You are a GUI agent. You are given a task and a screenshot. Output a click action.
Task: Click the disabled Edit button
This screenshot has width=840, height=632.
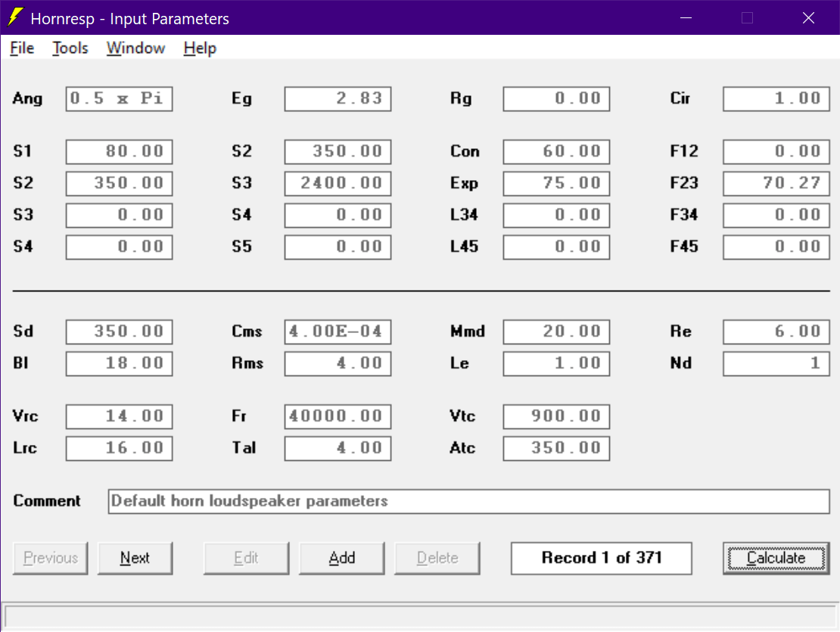(246, 558)
